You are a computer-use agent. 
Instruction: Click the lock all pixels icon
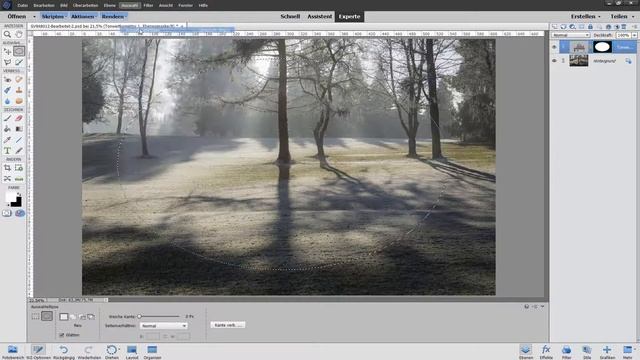pyautogui.click(x=590, y=27)
